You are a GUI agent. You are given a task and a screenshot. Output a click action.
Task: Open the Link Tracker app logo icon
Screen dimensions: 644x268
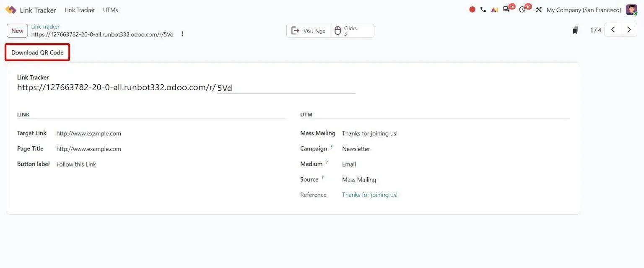pyautogui.click(x=10, y=10)
